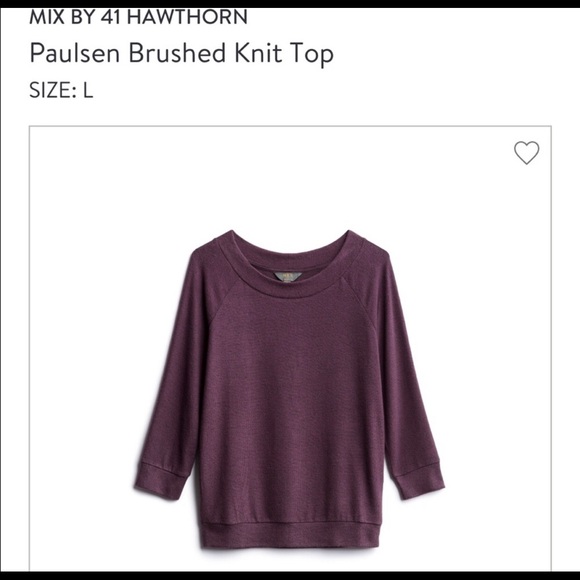Tap the right sleeve cuff of the top
This screenshot has width=580, height=580.
pyautogui.click(x=419, y=479)
